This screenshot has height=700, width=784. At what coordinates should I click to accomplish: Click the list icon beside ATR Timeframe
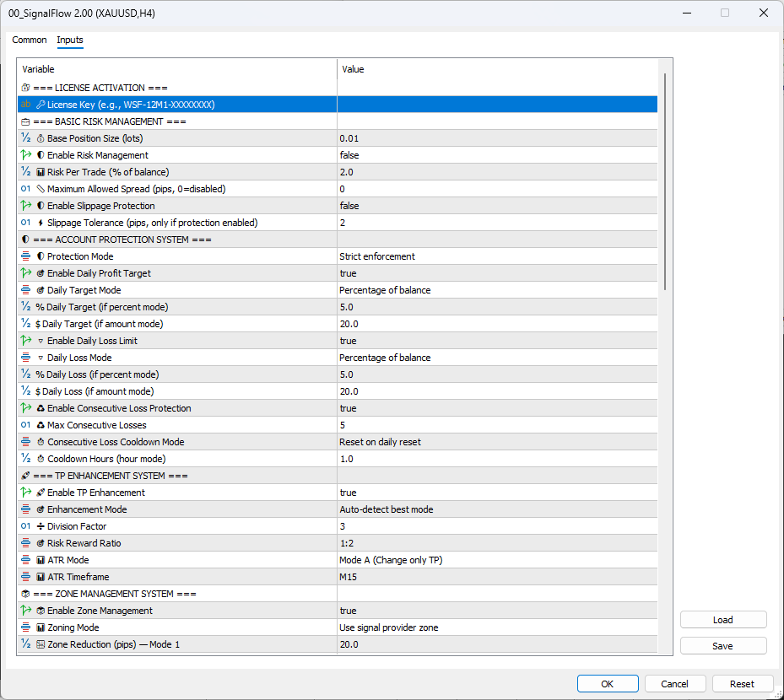click(x=24, y=576)
